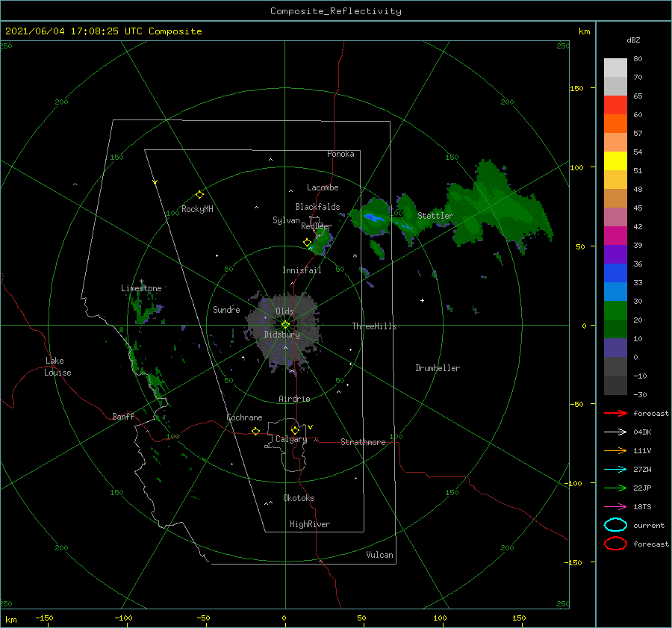
Task: Click the magenta 18TS arrow icon
Action: pos(615,507)
